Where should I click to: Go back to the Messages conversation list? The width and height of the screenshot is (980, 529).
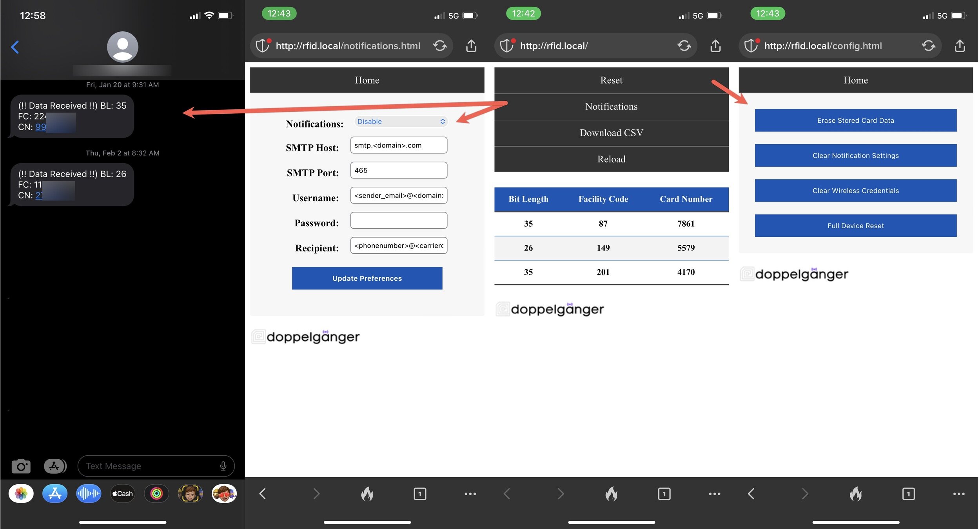pyautogui.click(x=15, y=47)
